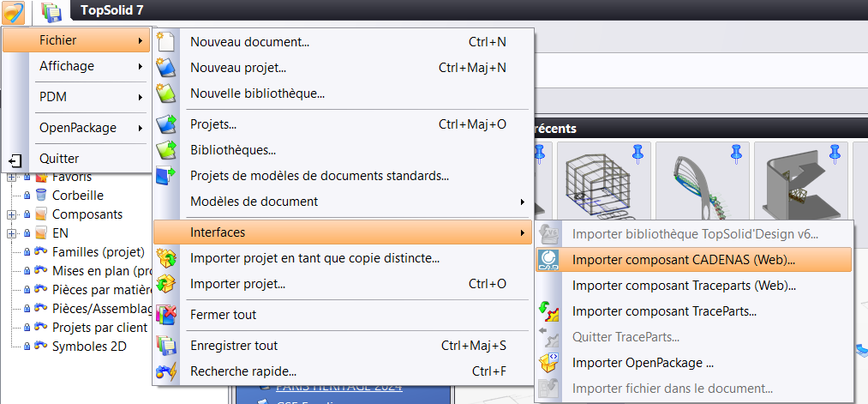This screenshot has height=404, width=868.
Task: Open the Fichier submenu
Action: click(x=76, y=40)
